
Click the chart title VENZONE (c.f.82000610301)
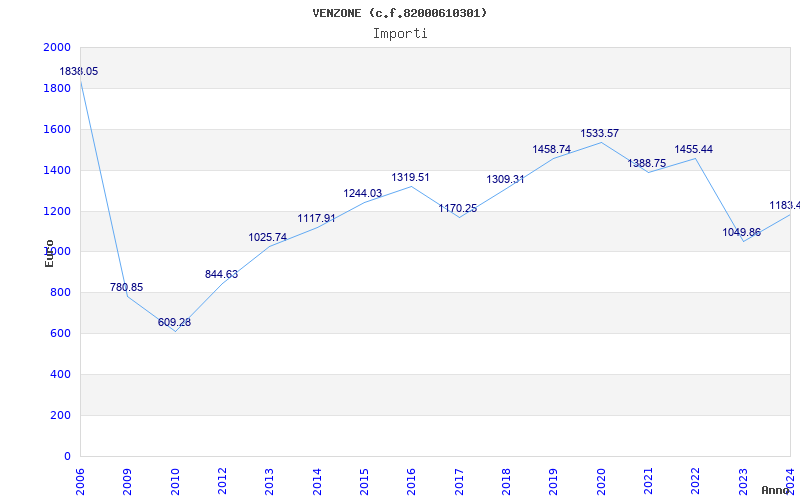click(x=399, y=13)
